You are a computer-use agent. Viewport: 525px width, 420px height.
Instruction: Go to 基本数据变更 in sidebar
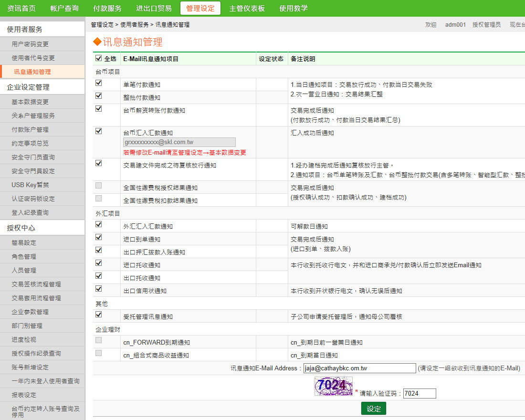[30, 102]
